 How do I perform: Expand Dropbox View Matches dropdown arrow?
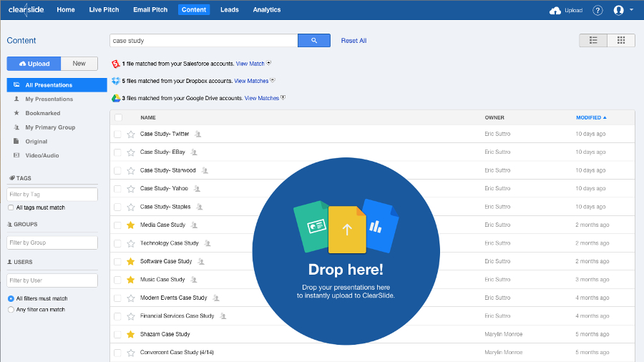[273, 80]
